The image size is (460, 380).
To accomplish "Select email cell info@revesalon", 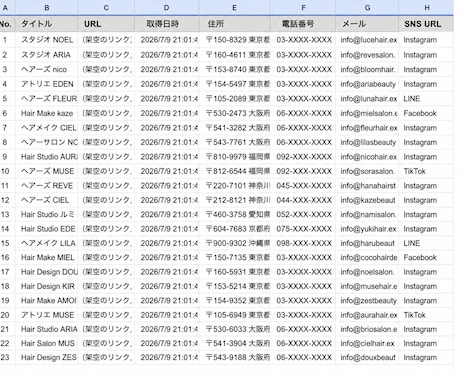I will (367, 55).
